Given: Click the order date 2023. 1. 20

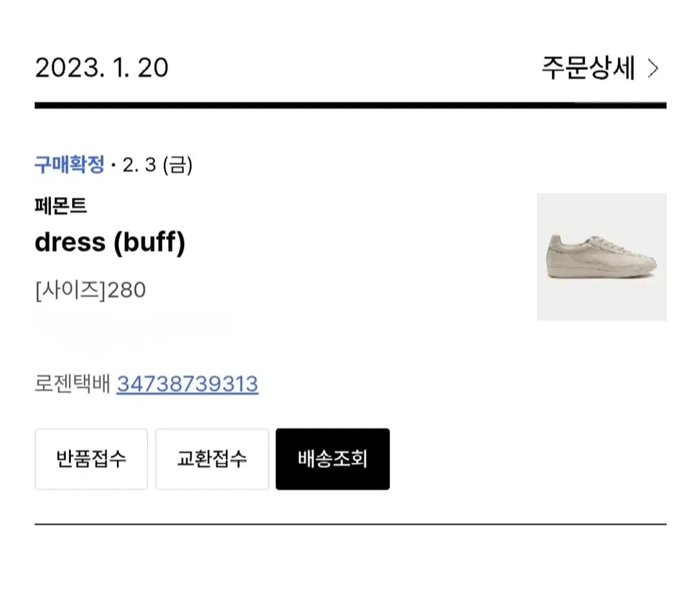Looking at the screenshot, I should pos(101,68).
